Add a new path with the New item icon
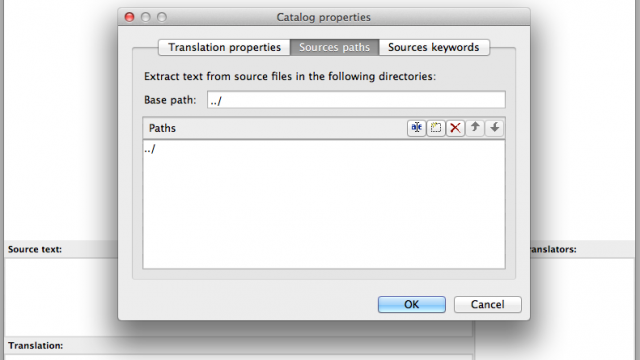The image size is (640, 360). (x=436, y=128)
